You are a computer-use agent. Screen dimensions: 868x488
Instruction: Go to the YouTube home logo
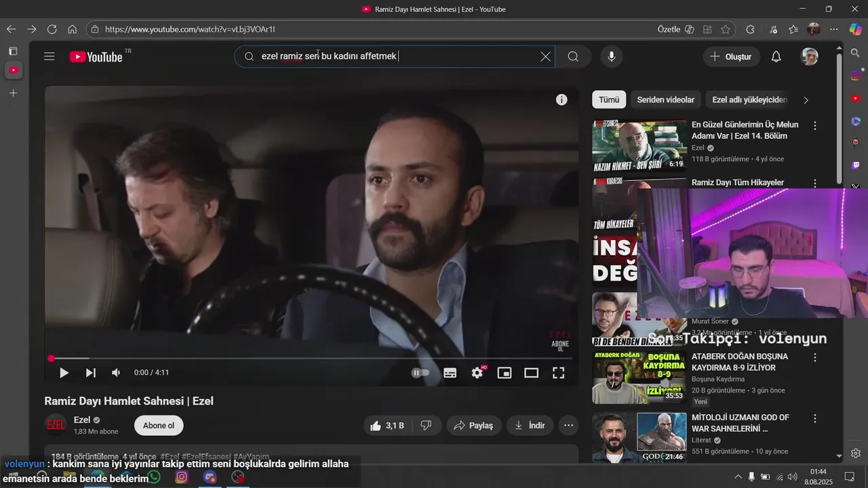pos(96,57)
